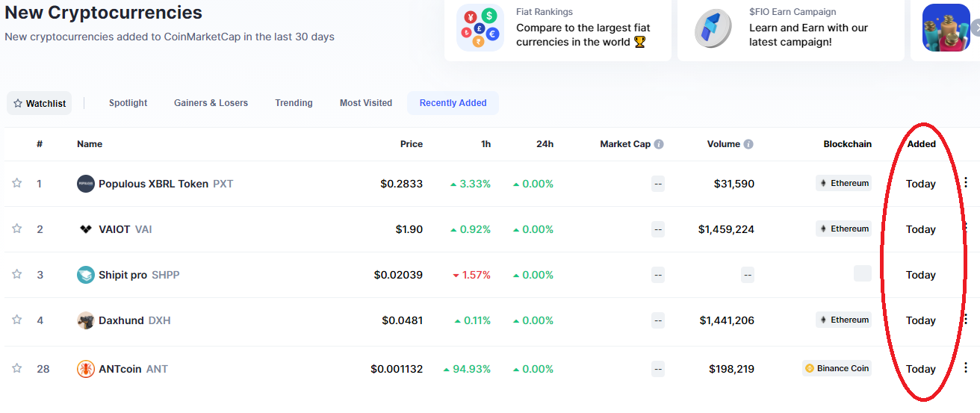Open more options for ANTcoin row

click(x=966, y=367)
